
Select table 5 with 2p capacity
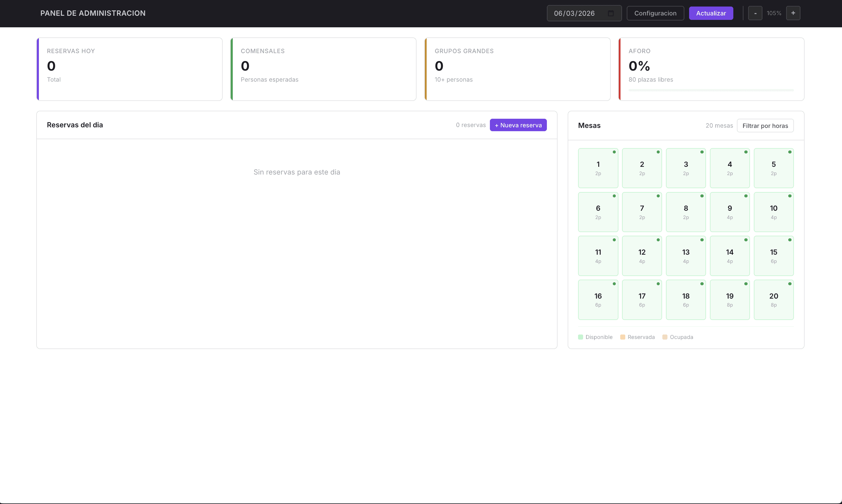point(773,168)
